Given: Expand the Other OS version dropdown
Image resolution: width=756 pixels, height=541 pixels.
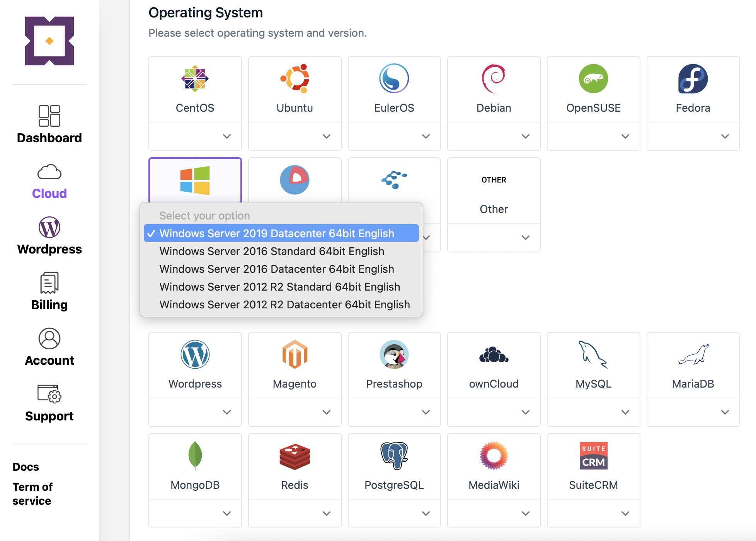Looking at the screenshot, I should (x=494, y=238).
